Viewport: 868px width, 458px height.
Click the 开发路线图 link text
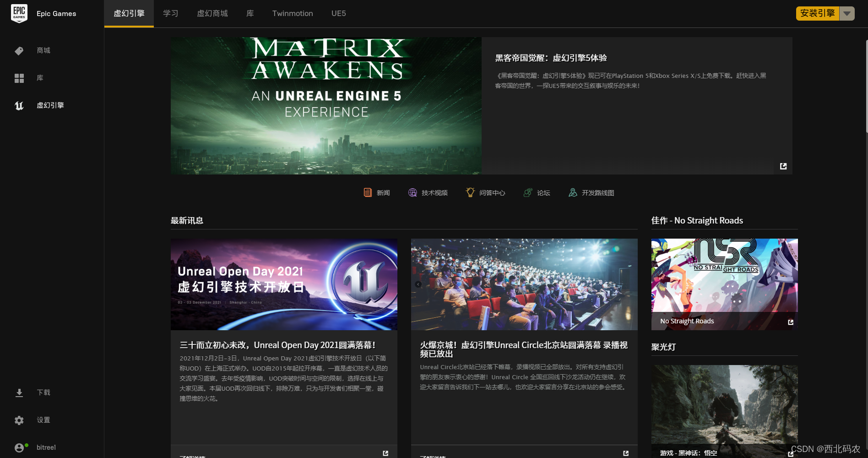[x=598, y=193]
